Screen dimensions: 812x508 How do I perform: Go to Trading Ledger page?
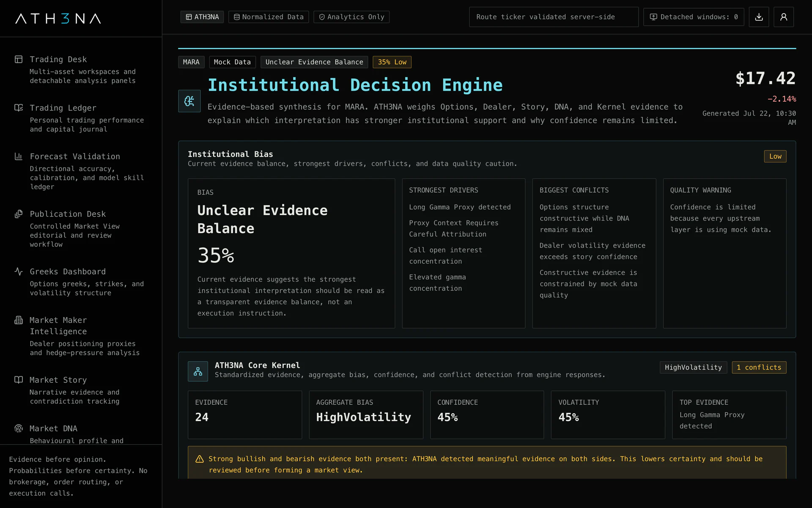pos(81,118)
